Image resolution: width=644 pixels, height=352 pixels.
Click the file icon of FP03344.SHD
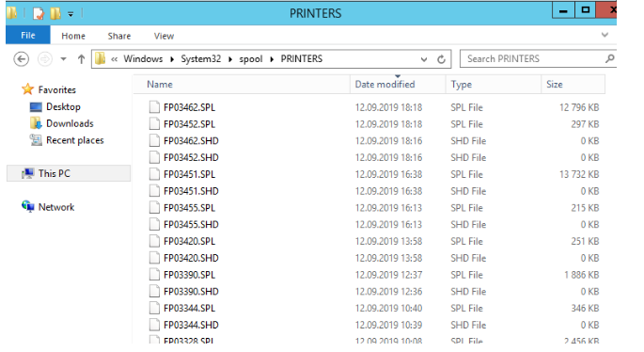point(154,325)
